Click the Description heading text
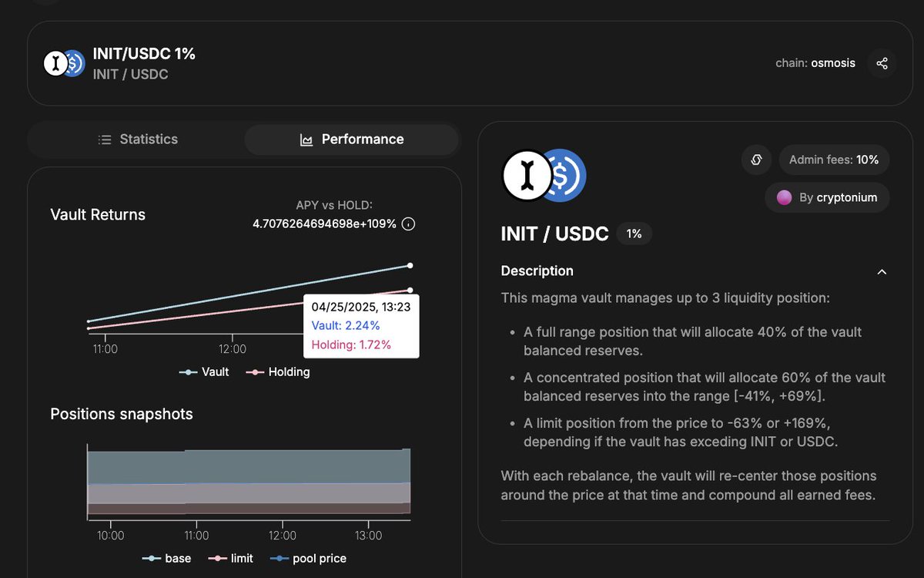 (537, 271)
